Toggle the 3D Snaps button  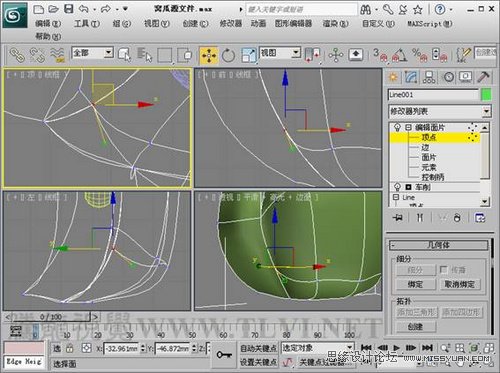[380, 55]
